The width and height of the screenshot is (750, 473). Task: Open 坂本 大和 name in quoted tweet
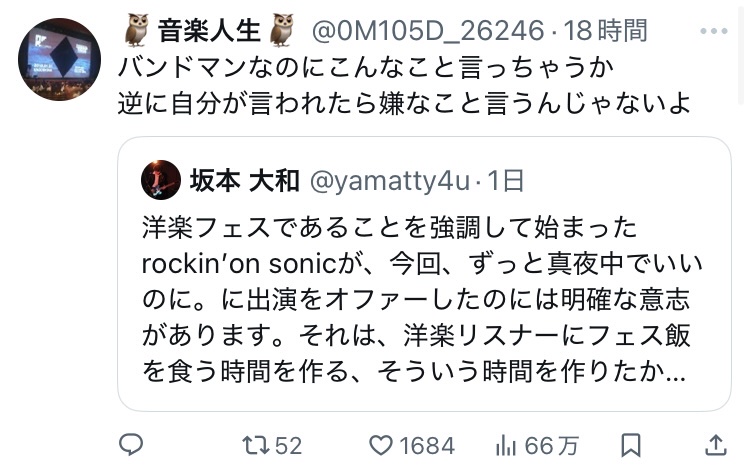(244, 181)
